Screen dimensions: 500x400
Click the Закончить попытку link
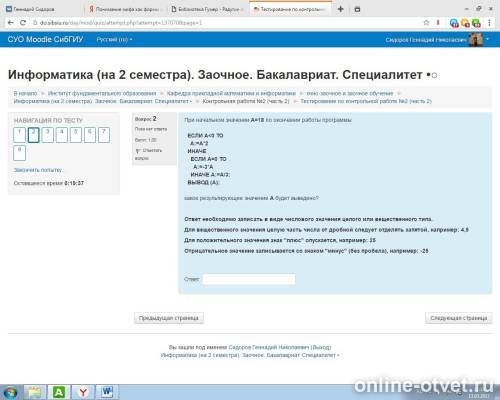[x=38, y=170]
